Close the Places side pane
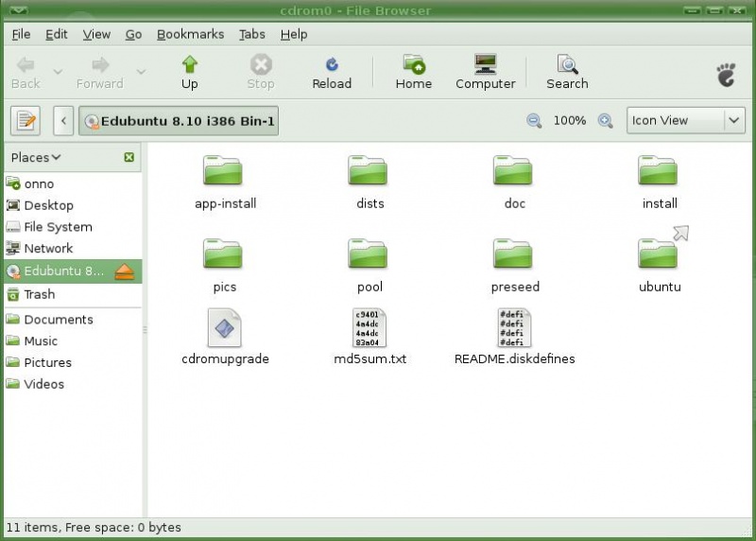This screenshot has width=756, height=541. point(129,158)
